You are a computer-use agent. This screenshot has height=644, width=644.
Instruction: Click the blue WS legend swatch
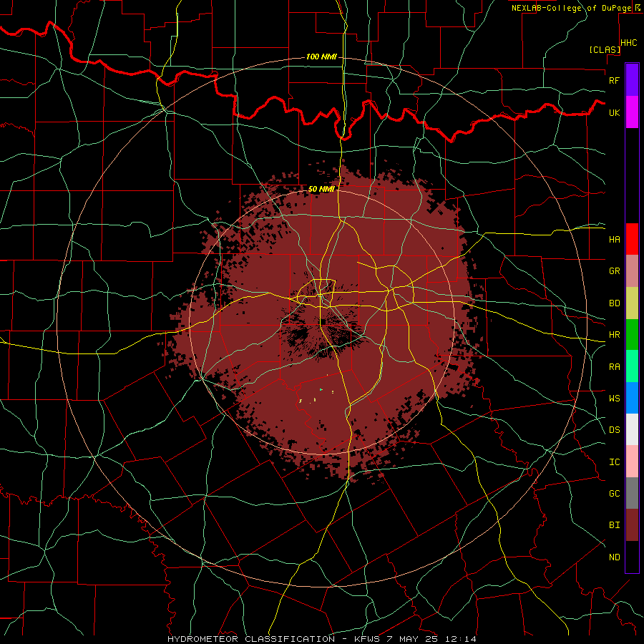[x=632, y=398]
